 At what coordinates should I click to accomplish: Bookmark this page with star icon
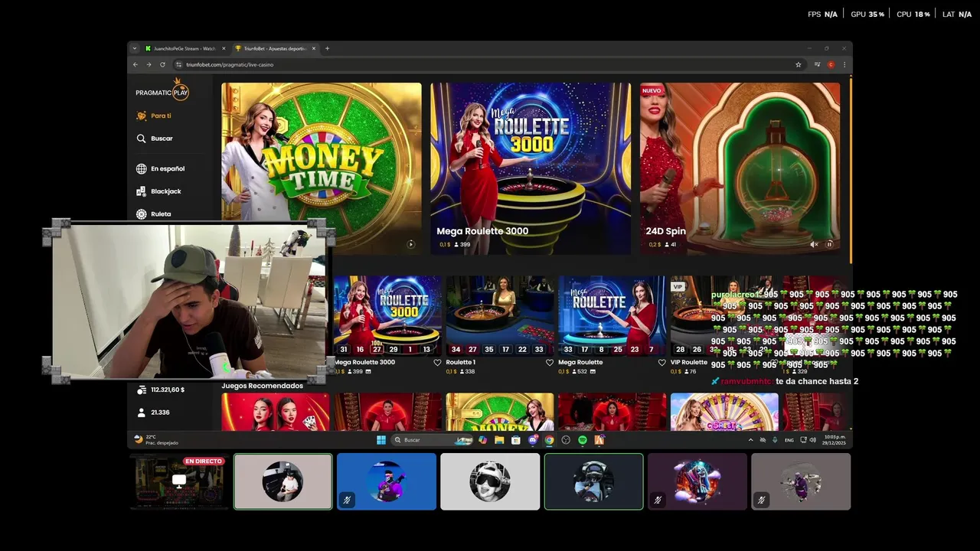click(x=799, y=64)
